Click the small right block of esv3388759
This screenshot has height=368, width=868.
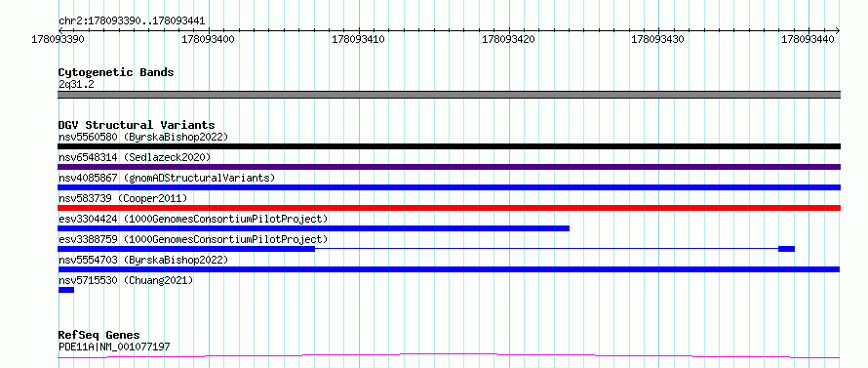pyautogui.click(x=787, y=249)
